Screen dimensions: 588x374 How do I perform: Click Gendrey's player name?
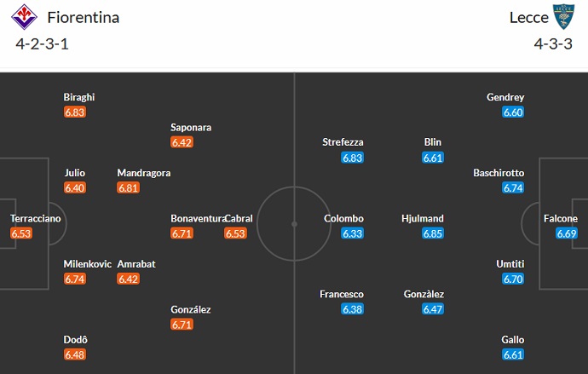click(x=505, y=97)
